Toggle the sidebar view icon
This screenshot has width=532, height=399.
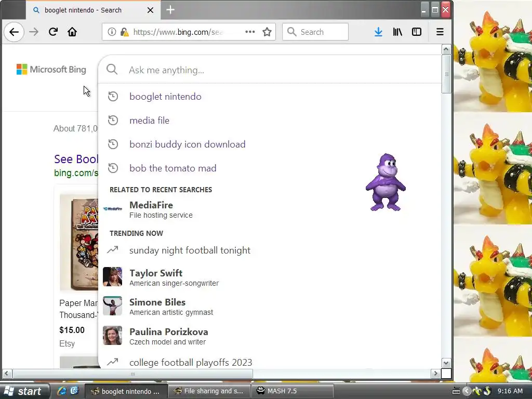(417, 32)
